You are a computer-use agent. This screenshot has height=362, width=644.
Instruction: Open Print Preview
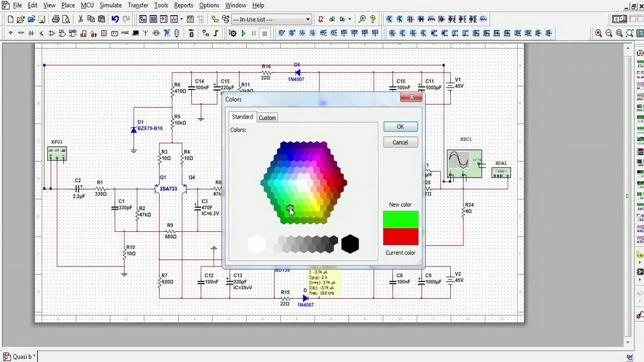(66, 19)
